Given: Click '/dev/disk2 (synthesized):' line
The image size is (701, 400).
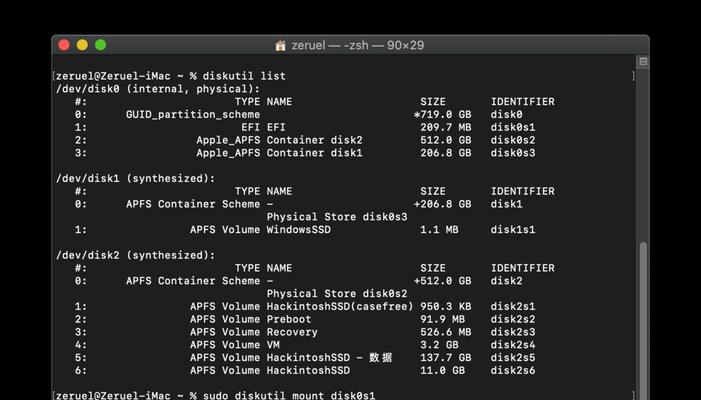Looking at the screenshot, I should click(x=135, y=255).
